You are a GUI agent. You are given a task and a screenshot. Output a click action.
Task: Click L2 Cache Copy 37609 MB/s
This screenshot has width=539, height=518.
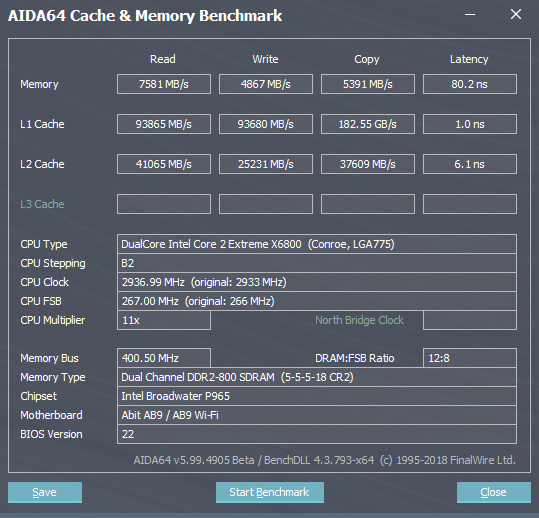[x=368, y=164]
